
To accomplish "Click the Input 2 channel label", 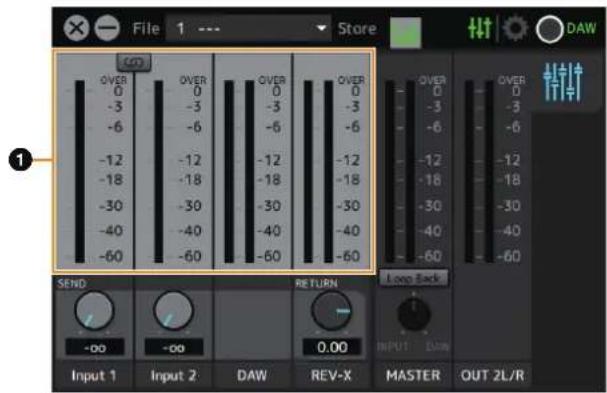I will point(173,375).
